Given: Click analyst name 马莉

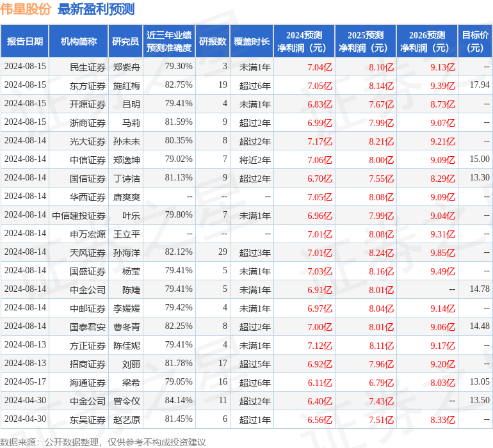Looking at the screenshot, I should [131, 123].
